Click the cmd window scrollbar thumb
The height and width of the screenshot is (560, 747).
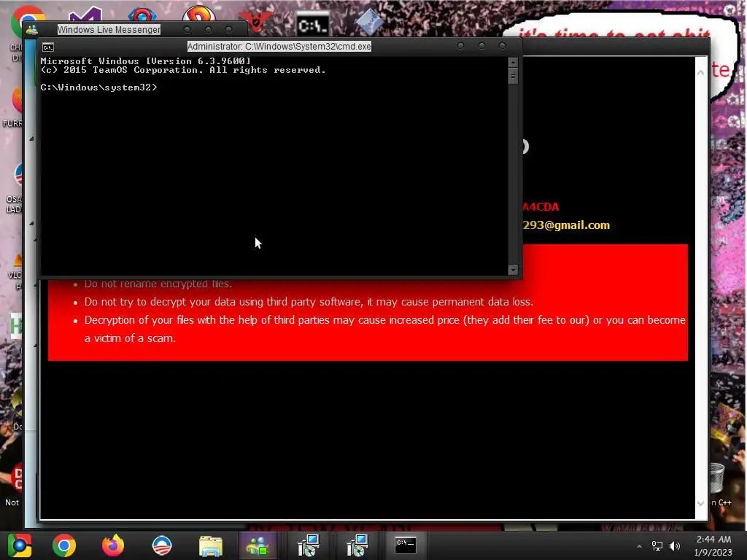click(513, 76)
